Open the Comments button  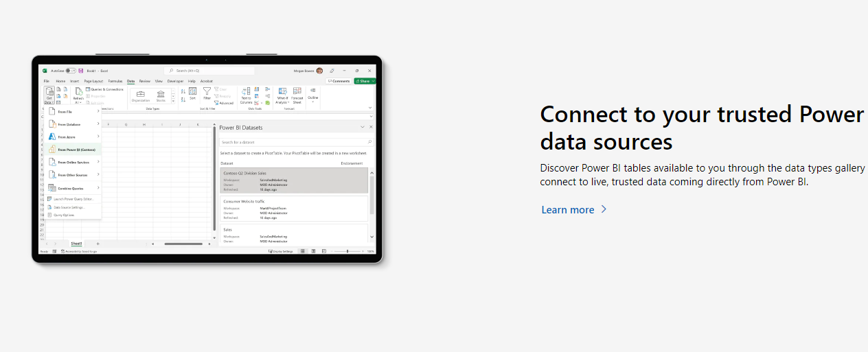click(x=339, y=81)
